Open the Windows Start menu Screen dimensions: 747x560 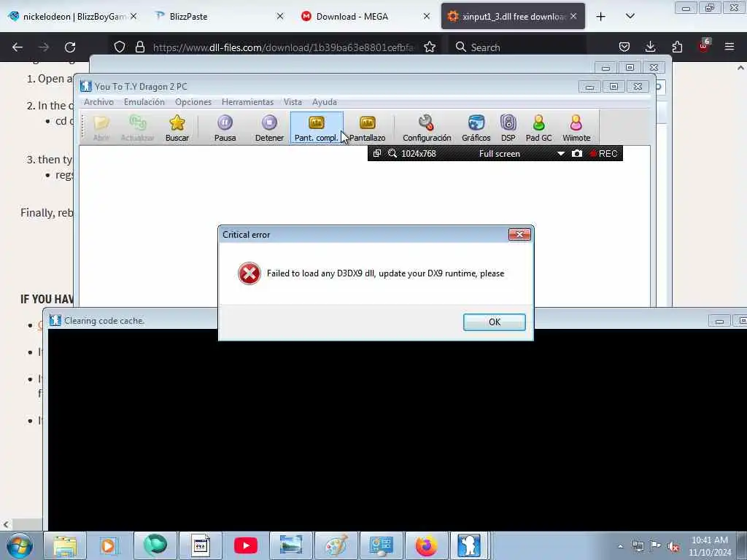click(20, 545)
